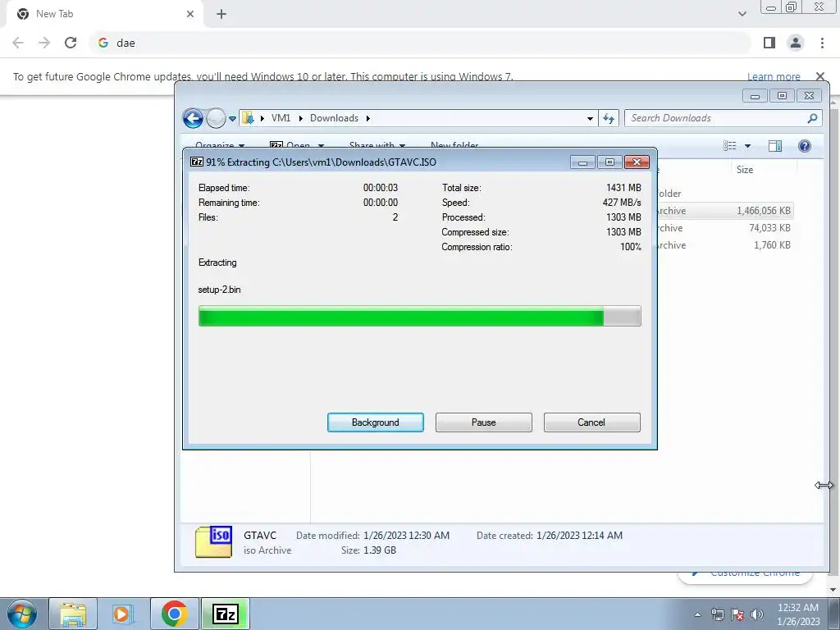This screenshot has height=630, width=840.
Task: Click 7-Zip taskbar icon
Action: tap(225, 614)
